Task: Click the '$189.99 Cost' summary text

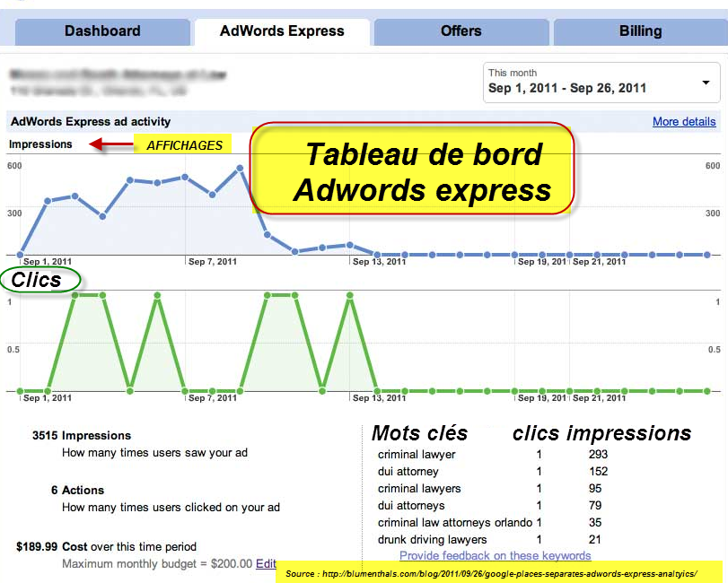Action: pyautogui.click(x=51, y=547)
